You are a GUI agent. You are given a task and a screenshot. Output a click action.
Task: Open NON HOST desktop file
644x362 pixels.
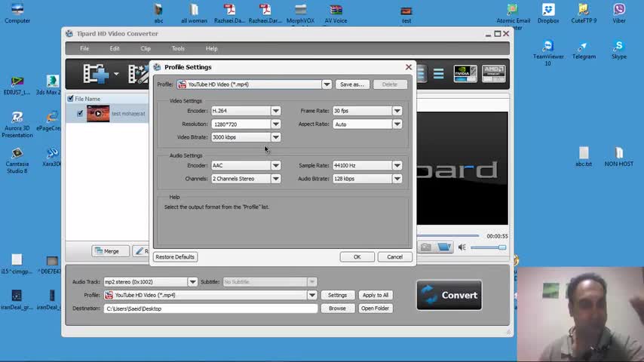click(x=619, y=157)
